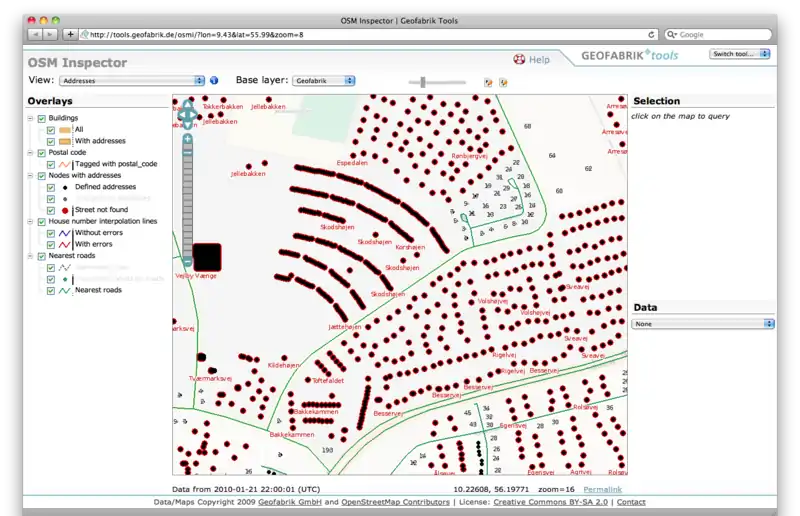The image size is (800, 516).
Task: Open the Base layer dropdown showing Geofabrik
Action: tap(323, 80)
